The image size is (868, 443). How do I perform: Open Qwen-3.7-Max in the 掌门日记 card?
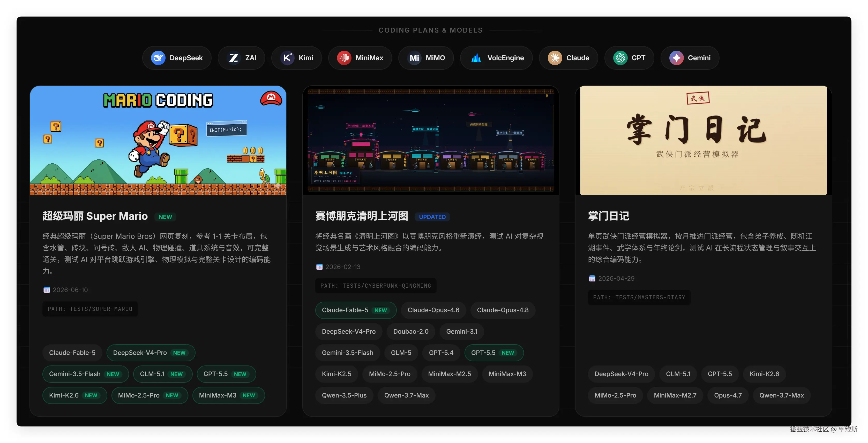781,395
